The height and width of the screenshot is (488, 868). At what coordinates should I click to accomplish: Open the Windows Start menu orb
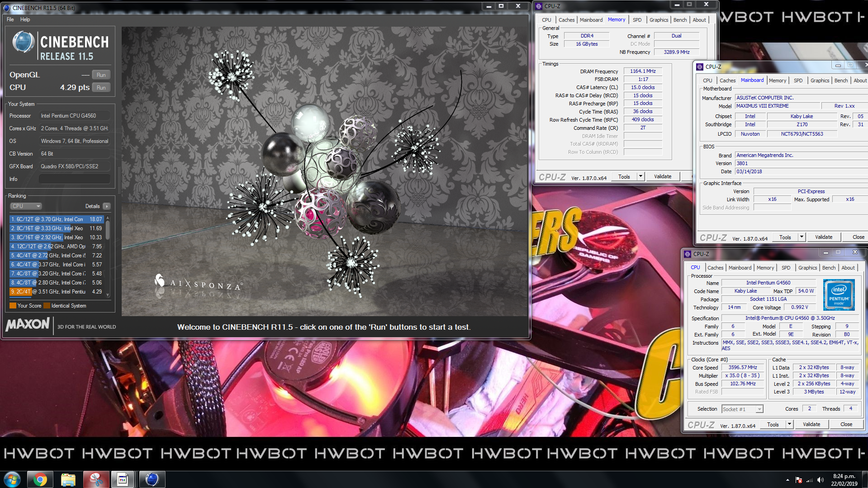[12, 479]
